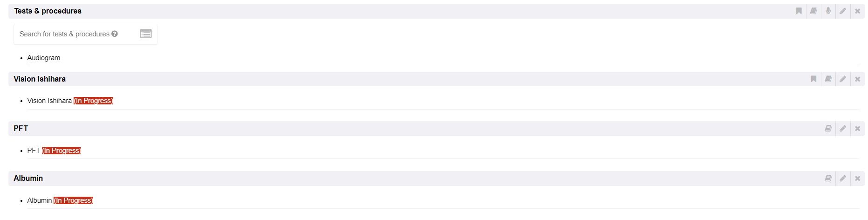868x220 pixels.
Task: Open the book icon in Tests & procedures header
Action: tap(813, 11)
